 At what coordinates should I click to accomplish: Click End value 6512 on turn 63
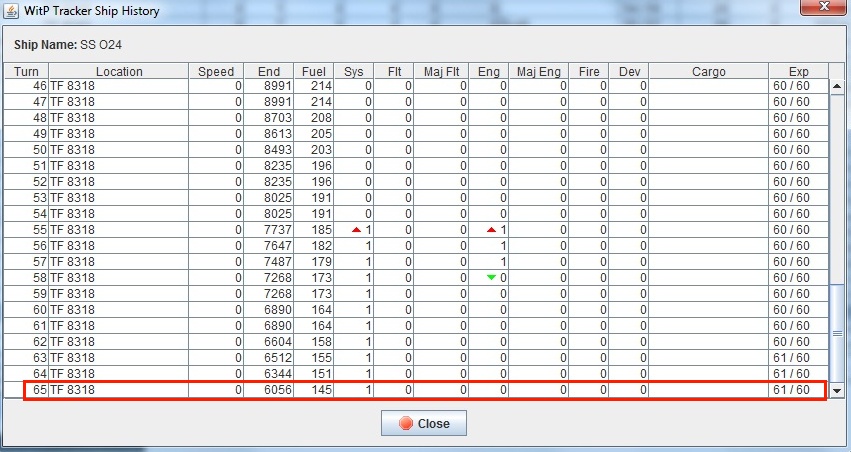tap(278, 358)
